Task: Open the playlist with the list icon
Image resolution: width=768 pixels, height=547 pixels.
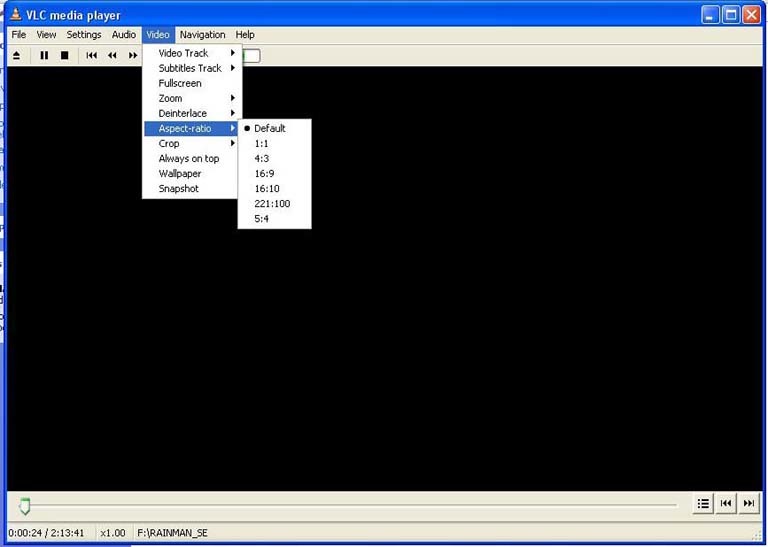Action: (x=703, y=503)
